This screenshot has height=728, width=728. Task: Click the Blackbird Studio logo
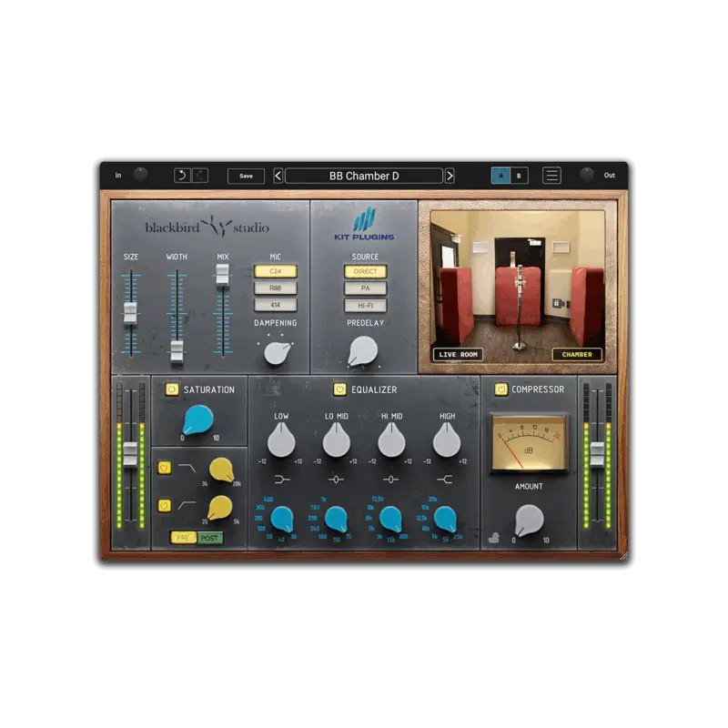(x=207, y=227)
